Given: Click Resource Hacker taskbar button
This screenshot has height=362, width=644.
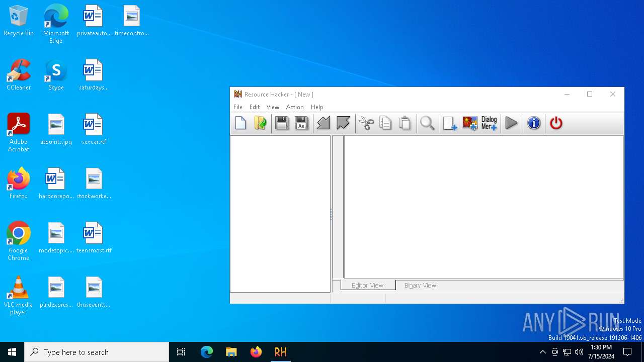Looking at the screenshot, I should [281, 352].
